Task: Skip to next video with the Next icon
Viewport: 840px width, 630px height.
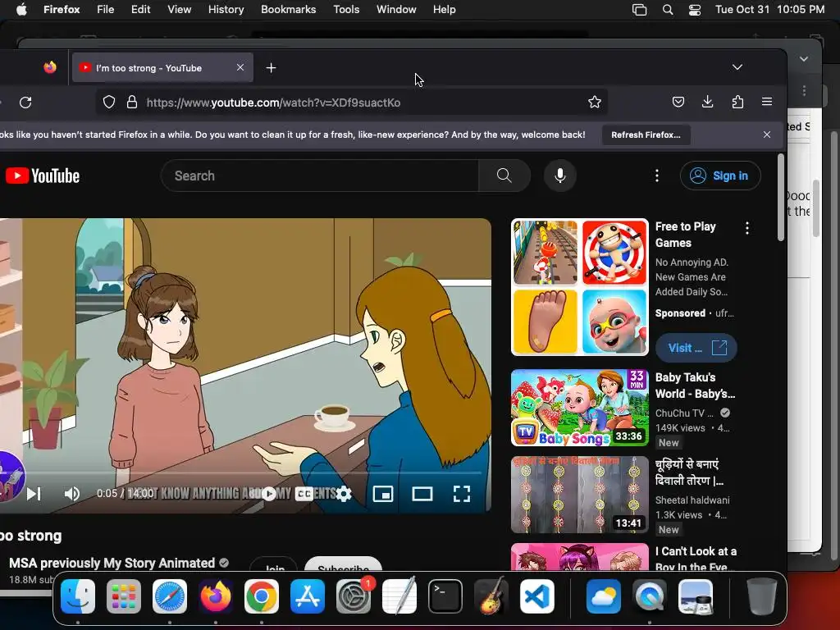Action: click(34, 493)
